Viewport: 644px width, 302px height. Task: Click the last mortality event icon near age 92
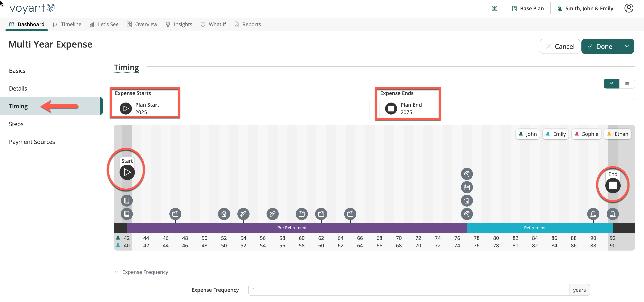coord(612,214)
